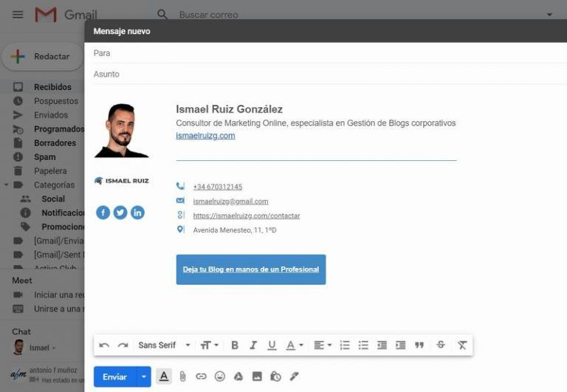Click the blue Enviar button
Image resolution: width=567 pixels, height=392 pixels.
pos(114,376)
